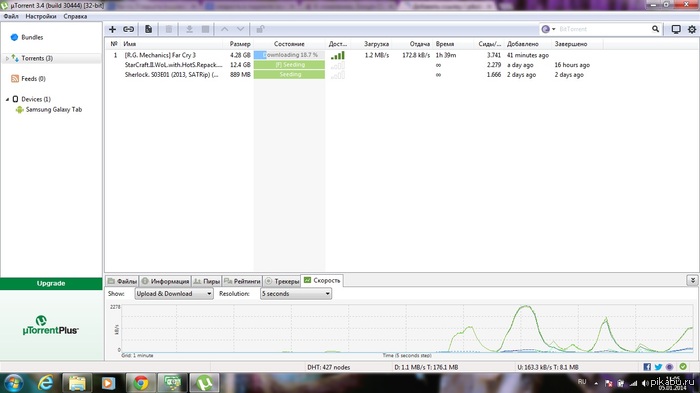Open the Upload & Download show dropdown

click(174, 293)
